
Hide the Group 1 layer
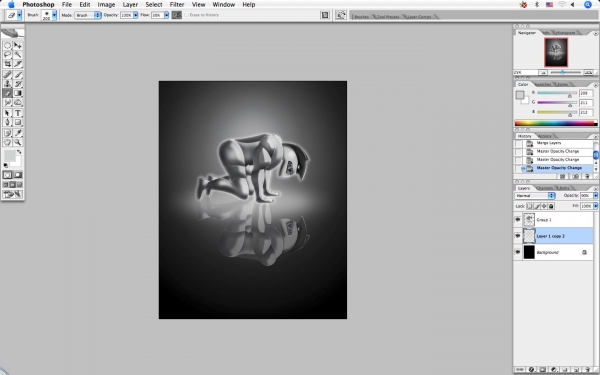click(517, 220)
